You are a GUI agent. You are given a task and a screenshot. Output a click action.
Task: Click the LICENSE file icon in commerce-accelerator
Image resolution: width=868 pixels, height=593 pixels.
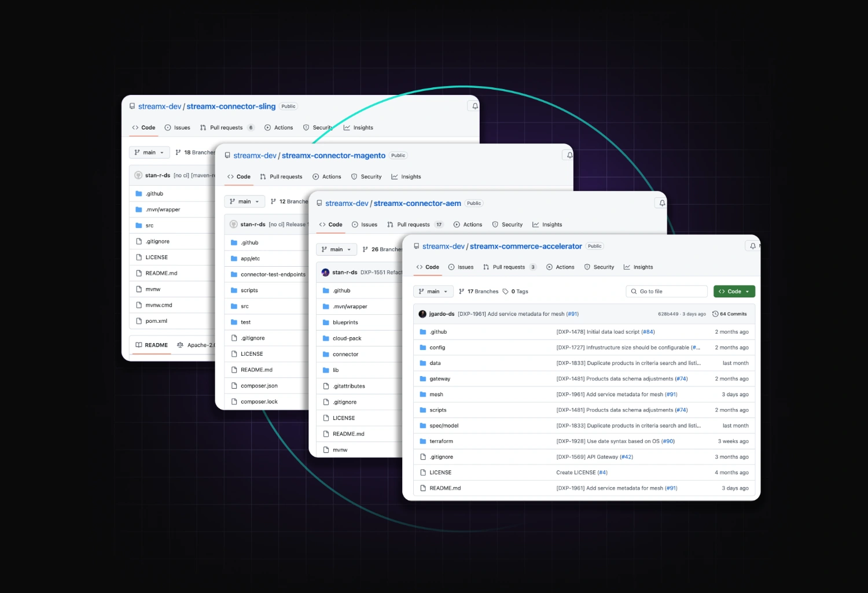point(423,472)
